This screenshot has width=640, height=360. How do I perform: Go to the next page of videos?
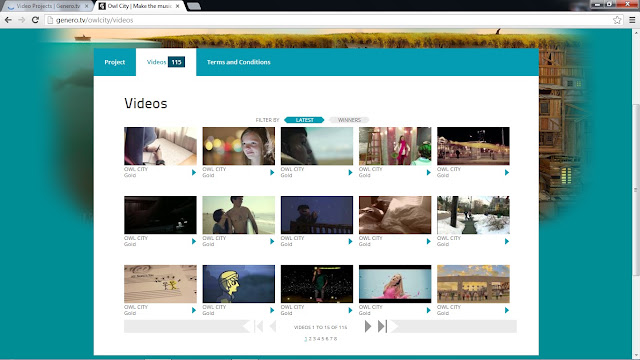pyautogui.click(x=368, y=326)
